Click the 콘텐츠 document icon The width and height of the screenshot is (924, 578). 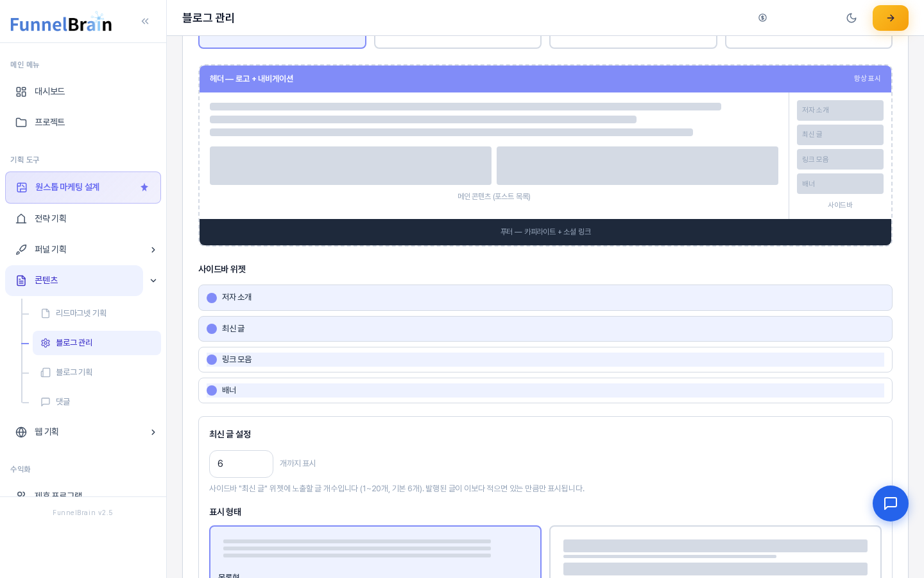click(21, 281)
